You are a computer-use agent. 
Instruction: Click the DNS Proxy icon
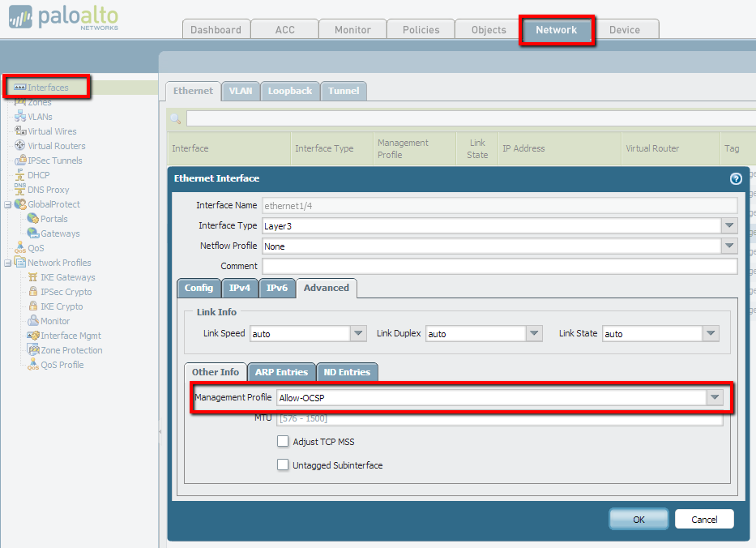click(x=19, y=189)
